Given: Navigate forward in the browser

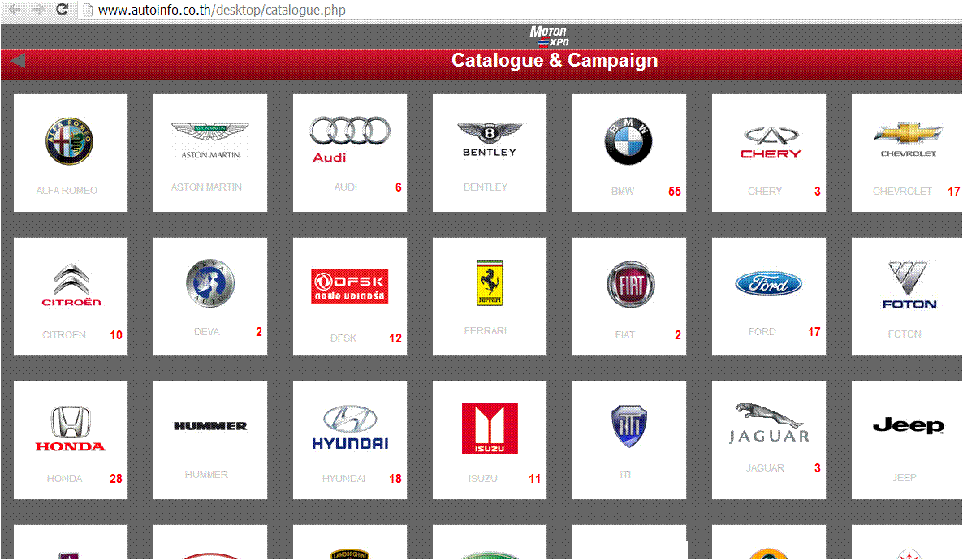Looking at the screenshot, I should tap(38, 9).
